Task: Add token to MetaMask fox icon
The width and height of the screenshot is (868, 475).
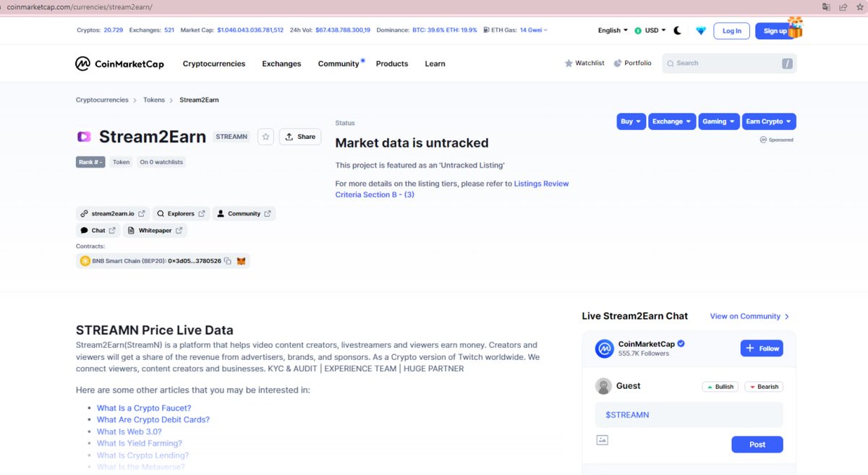Action: coord(242,261)
